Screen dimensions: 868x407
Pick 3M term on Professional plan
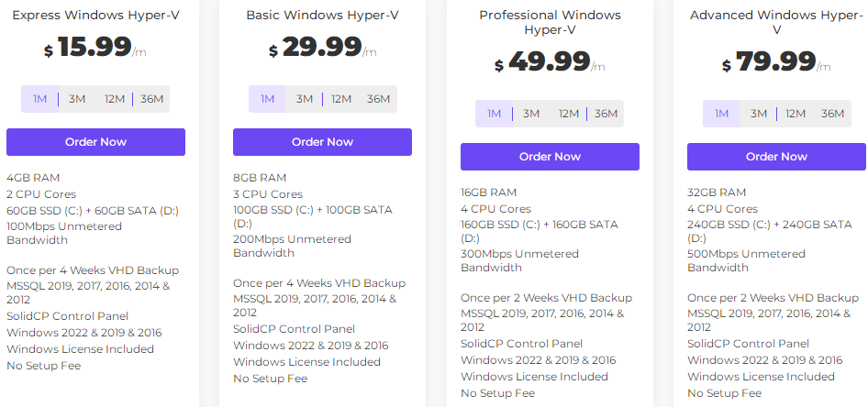(531, 114)
